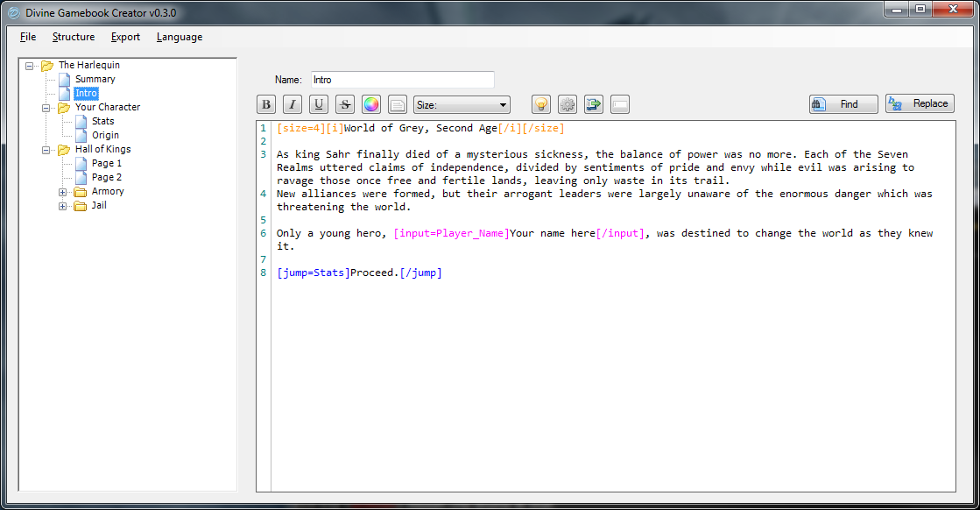Select the Stats page

tap(103, 121)
